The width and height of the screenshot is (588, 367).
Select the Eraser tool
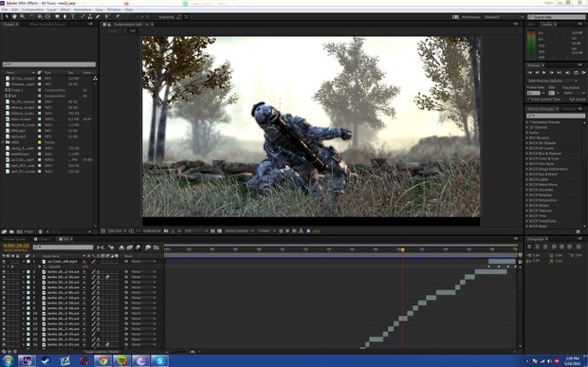[x=98, y=17]
